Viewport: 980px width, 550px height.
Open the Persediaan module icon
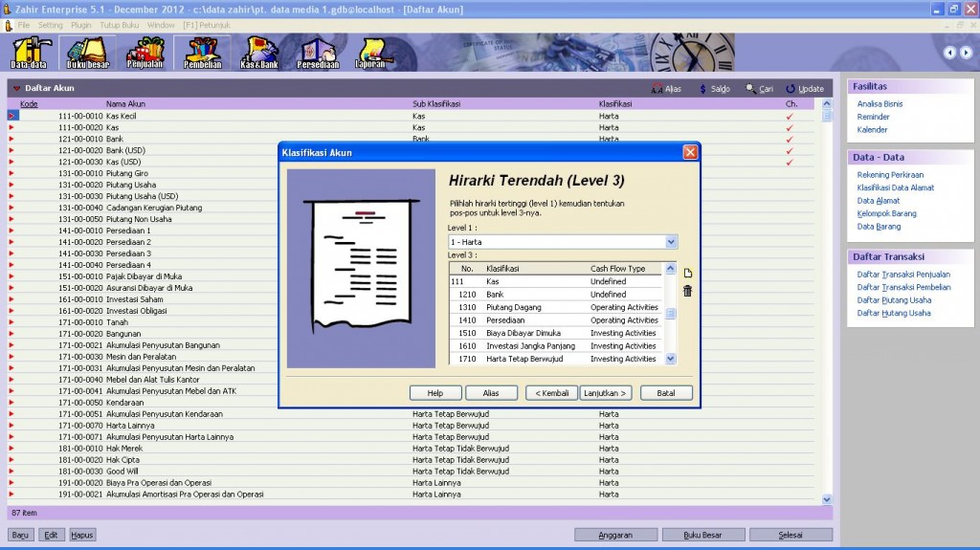pos(316,53)
